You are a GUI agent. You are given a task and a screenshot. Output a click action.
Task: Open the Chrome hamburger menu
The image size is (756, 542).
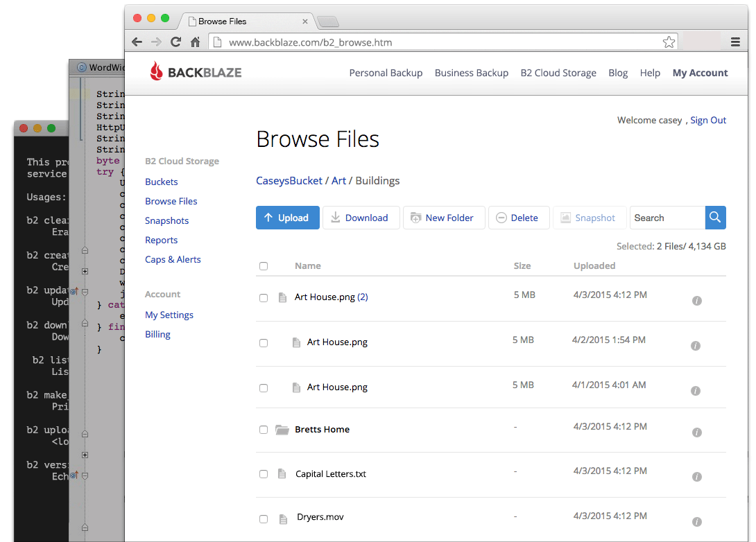click(735, 42)
